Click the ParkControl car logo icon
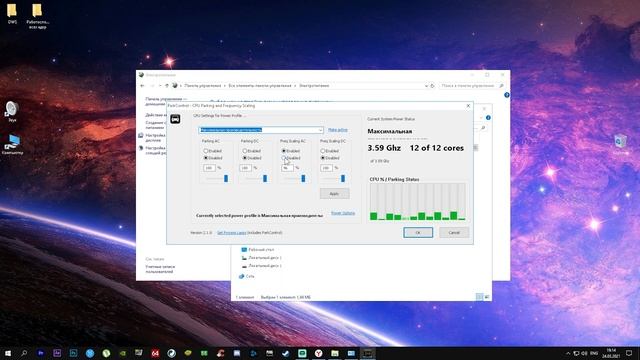Viewport: 640px width, 360px height. pyautogui.click(x=175, y=119)
